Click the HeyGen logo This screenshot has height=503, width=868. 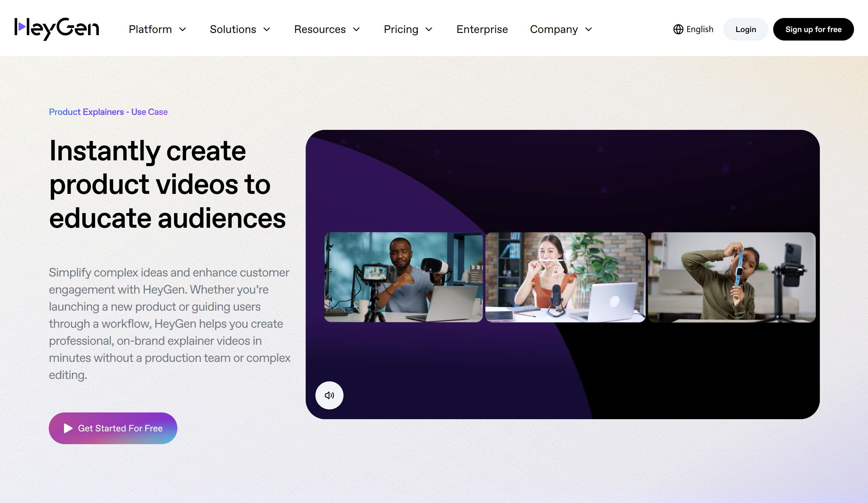(56, 29)
